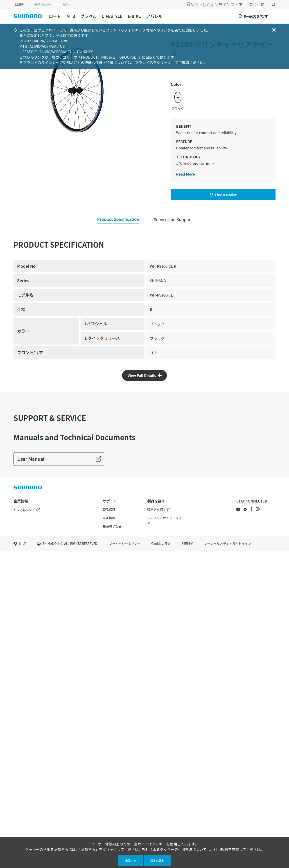Screen dimensions: 289x868
Task: Click the Shimano logo in the navigation bar
Action: tap(28, 16)
